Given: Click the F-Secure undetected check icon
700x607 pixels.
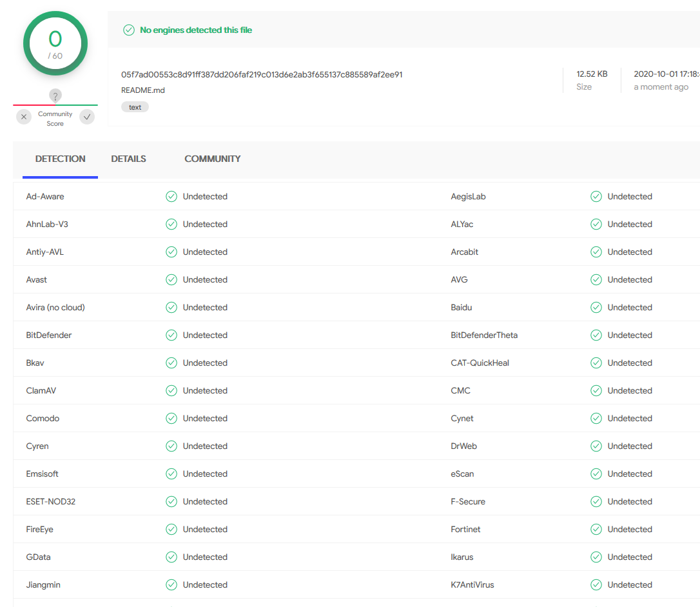Looking at the screenshot, I should (596, 502).
